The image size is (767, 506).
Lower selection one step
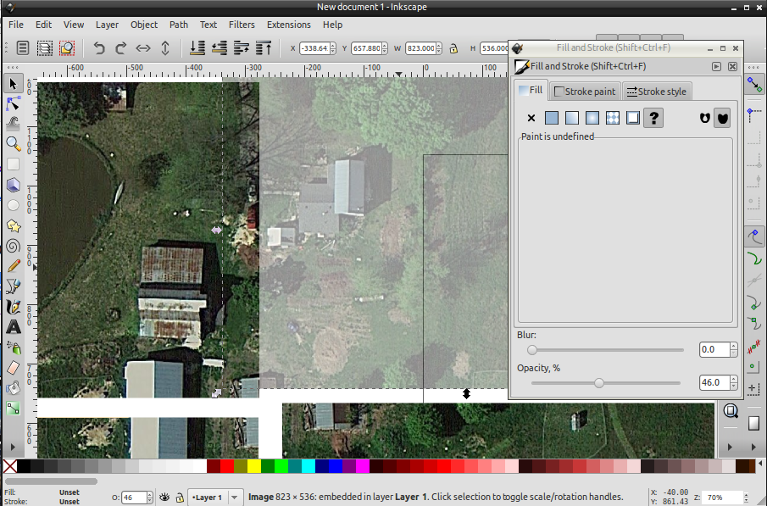pos(219,48)
